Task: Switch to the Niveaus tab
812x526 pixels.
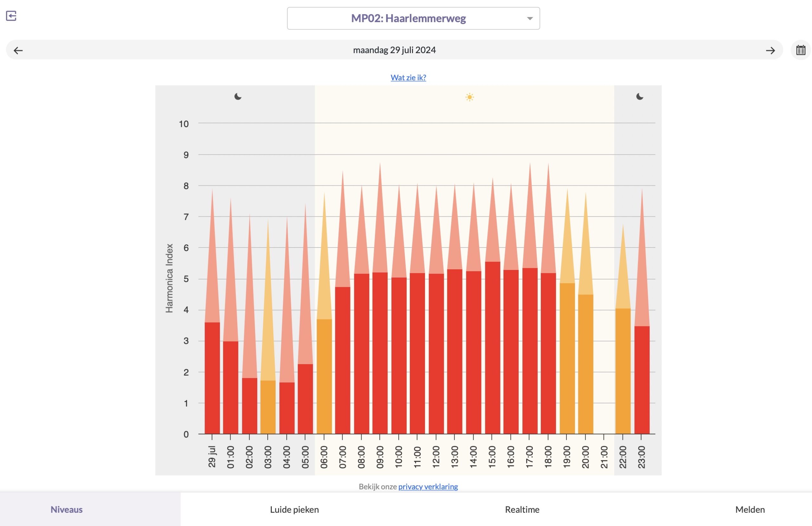Action: (67, 509)
